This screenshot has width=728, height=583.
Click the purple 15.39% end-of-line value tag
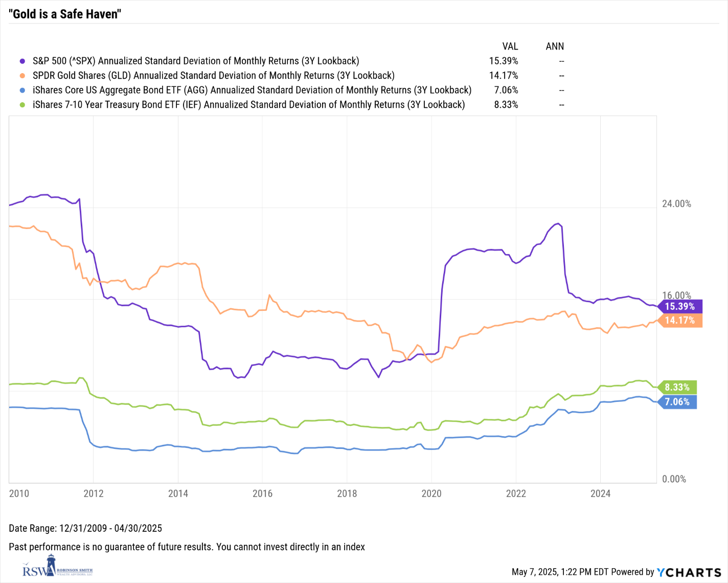680,306
